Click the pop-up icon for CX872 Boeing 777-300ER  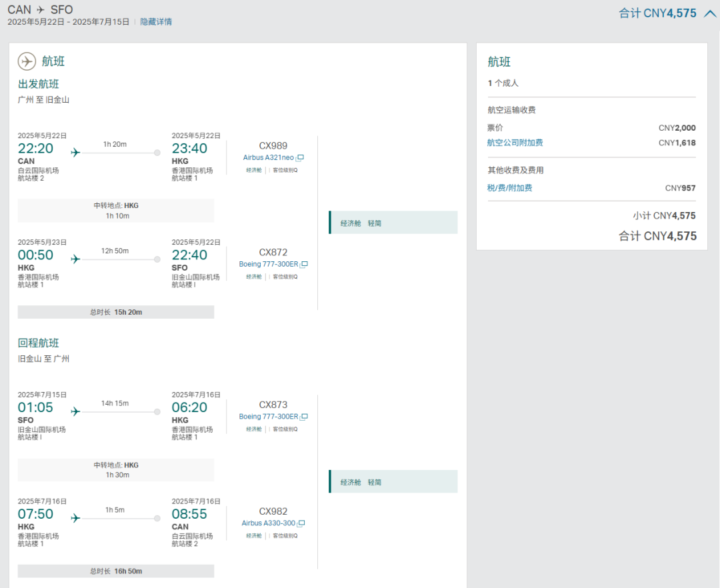coord(304,265)
